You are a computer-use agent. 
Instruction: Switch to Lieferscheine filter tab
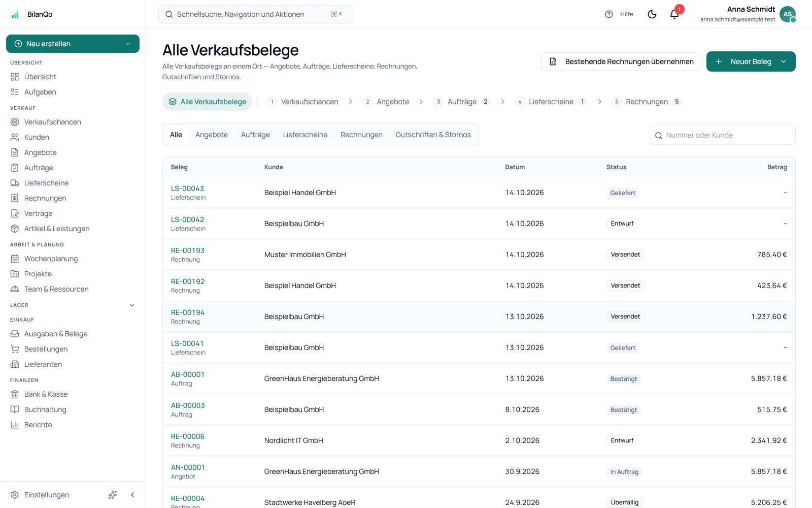(305, 135)
